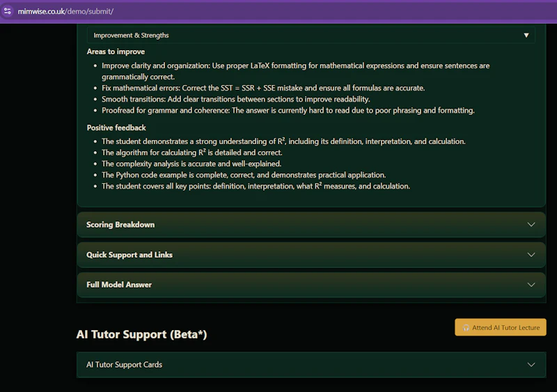
Task: Expand the Quick Support and Links chevron
Action: point(531,255)
